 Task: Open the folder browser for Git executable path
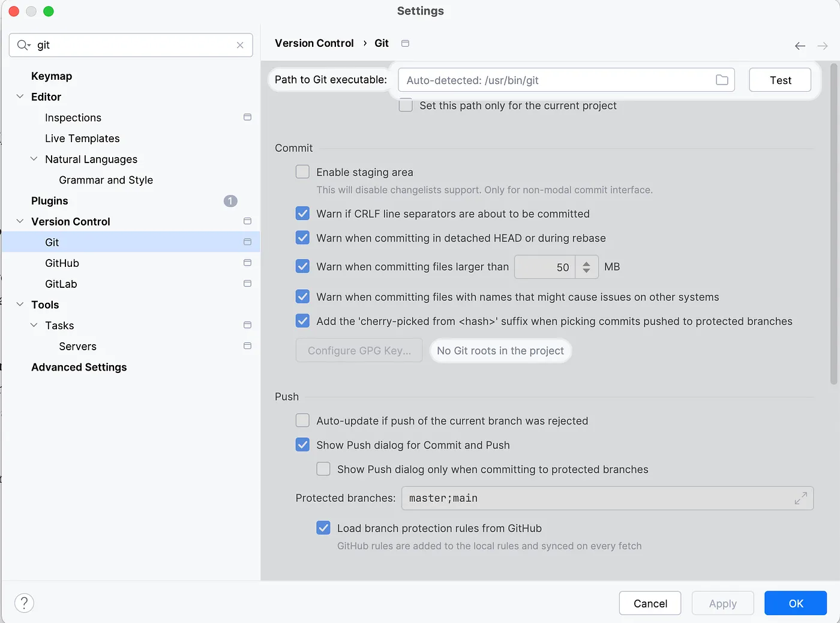tap(722, 79)
